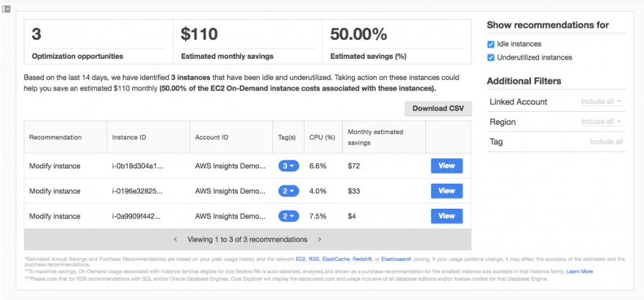View the $33 savings recommendation
This screenshot has width=644, height=300.
(446, 191)
